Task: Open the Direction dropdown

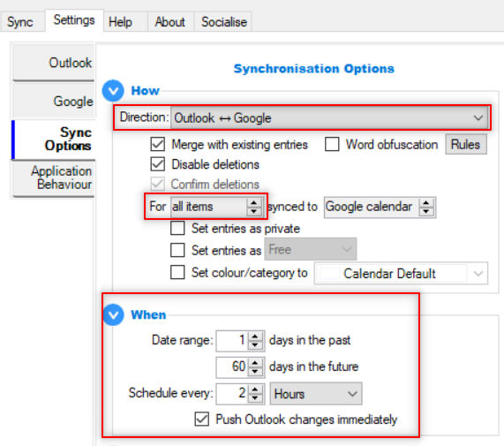Action: coord(329,117)
